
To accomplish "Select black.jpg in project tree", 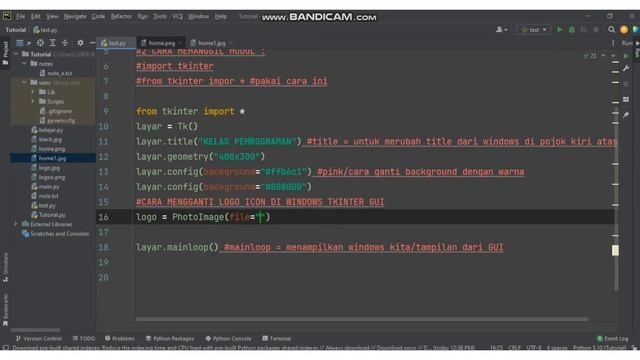I will pos(47,139).
